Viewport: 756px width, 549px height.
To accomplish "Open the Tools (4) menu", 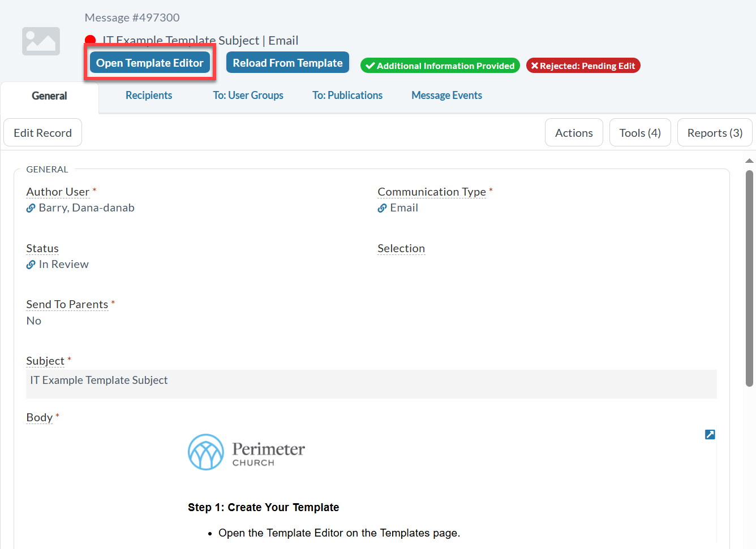I will (x=639, y=133).
